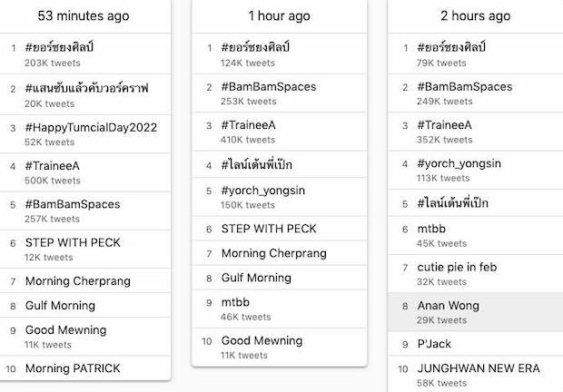Click the 2 hours ago column header

(x=476, y=16)
